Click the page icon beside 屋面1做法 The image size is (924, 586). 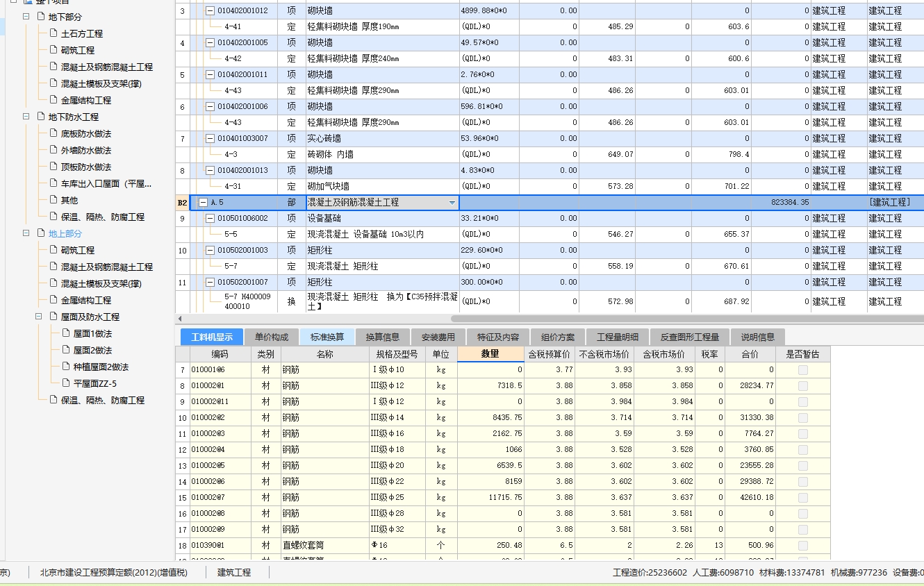[65, 333]
